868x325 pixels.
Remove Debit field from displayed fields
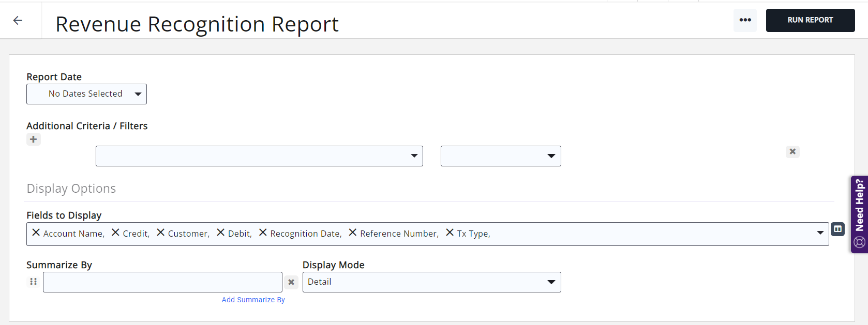[x=221, y=233]
